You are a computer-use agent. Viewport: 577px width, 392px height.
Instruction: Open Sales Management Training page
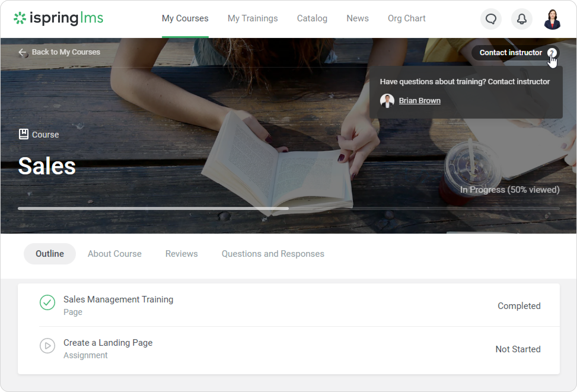(x=118, y=299)
